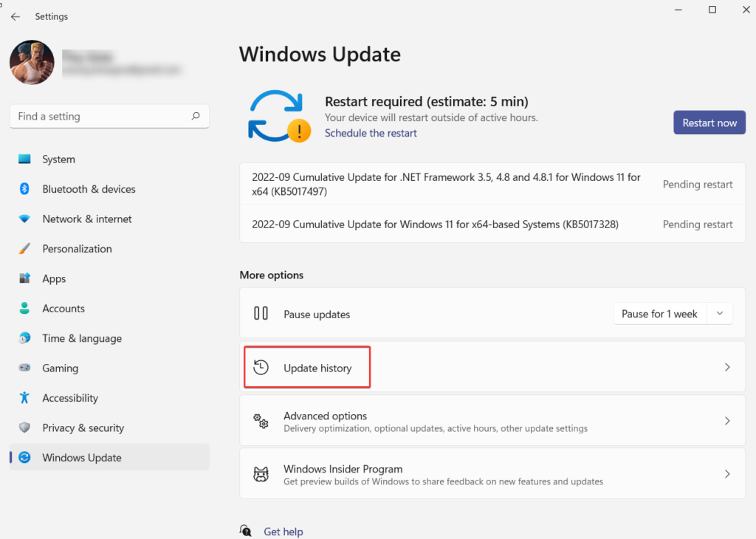Screen dimensions: 756x539
Task: Open the Apps label
Action: point(54,278)
